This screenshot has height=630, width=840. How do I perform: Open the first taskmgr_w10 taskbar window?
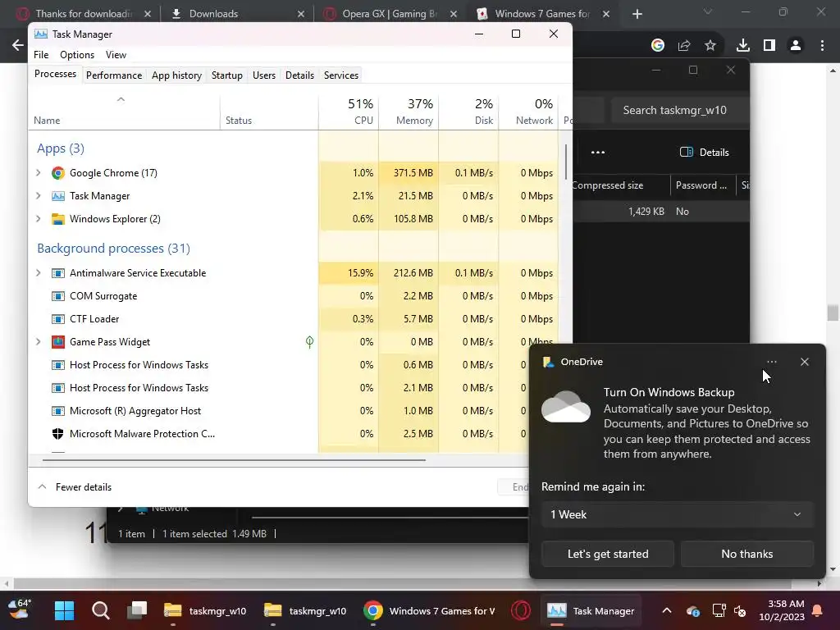click(x=205, y=610)
